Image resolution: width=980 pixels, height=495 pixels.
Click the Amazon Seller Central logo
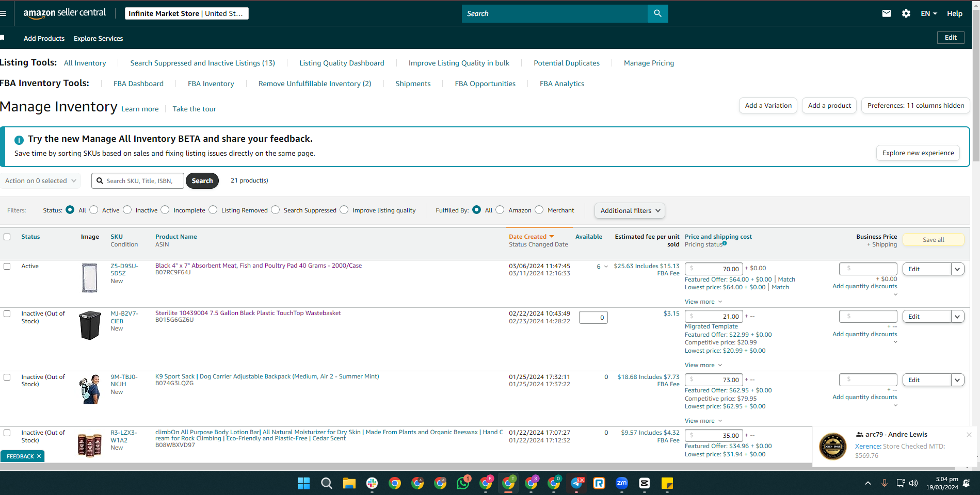[x=65, y=13]
